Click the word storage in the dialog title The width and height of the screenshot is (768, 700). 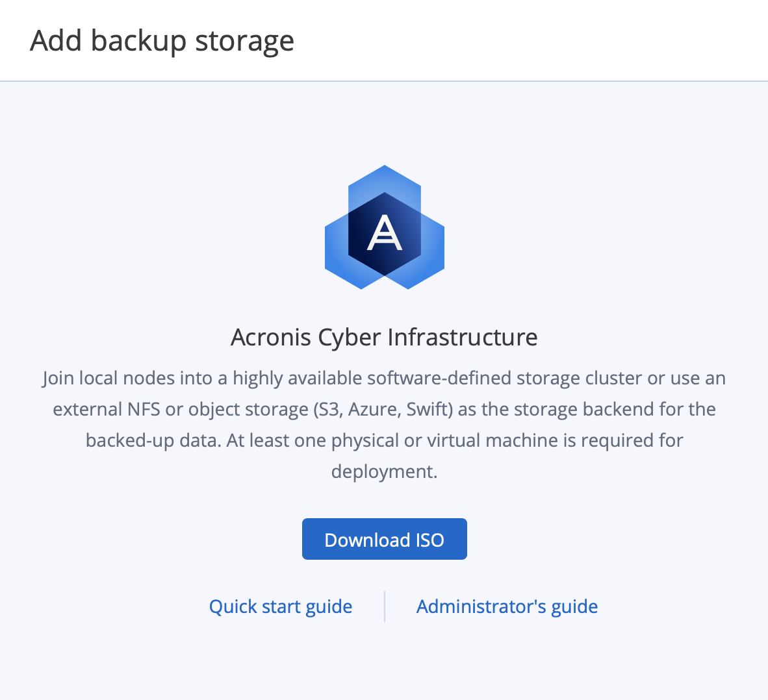245,41
